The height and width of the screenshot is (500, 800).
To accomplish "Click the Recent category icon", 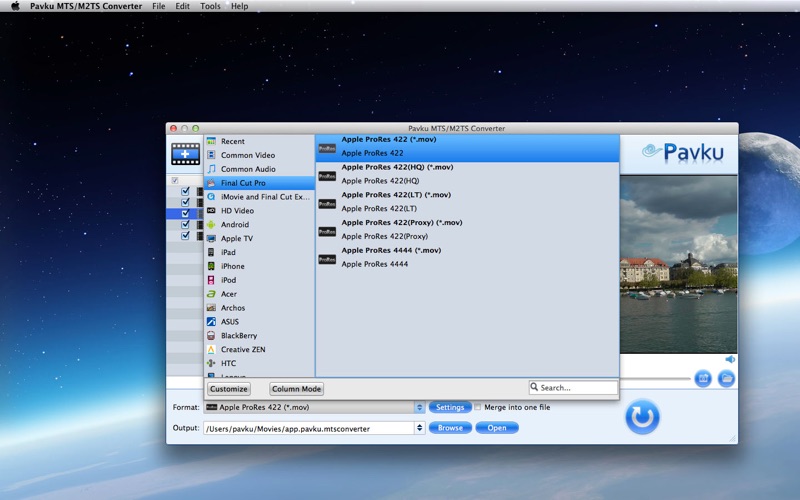I will (x=211, y=141).
